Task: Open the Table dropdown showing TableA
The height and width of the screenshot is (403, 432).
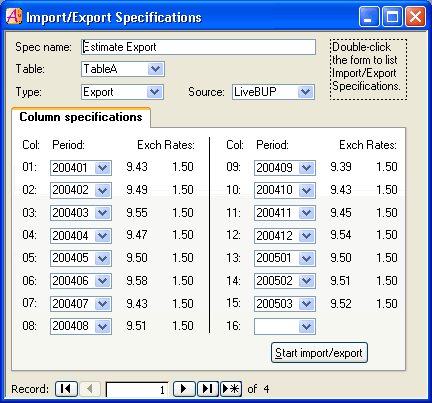Action: 155,69
